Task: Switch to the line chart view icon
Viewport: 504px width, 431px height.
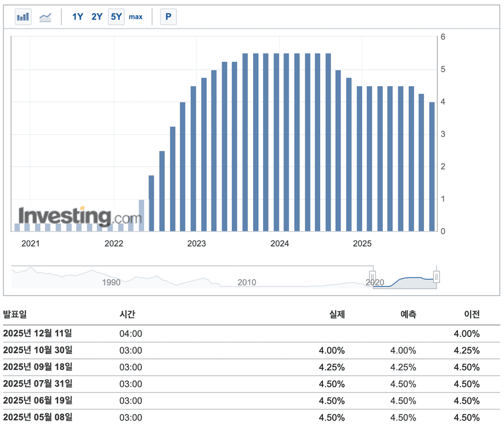Action: coord(45,17)
